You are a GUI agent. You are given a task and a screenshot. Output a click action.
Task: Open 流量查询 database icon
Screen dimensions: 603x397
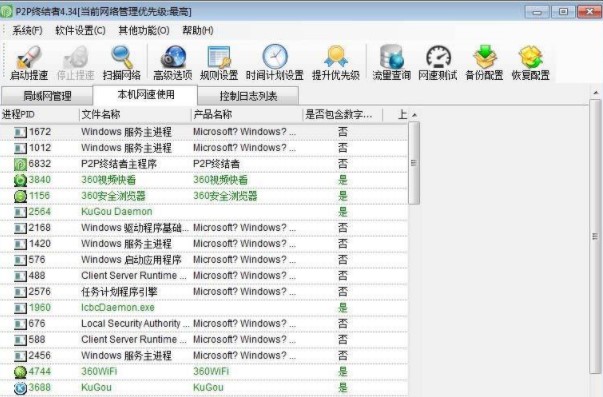391,57
